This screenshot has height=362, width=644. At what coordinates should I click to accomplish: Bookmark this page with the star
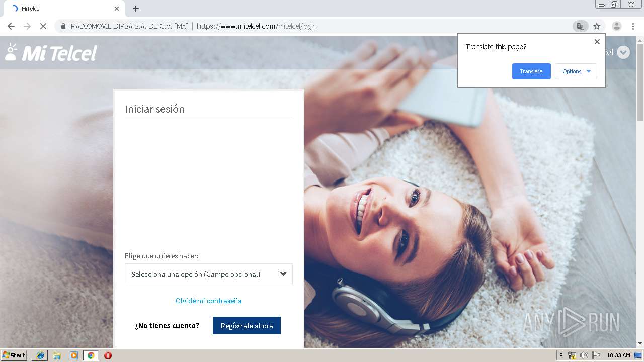point(597,26)
